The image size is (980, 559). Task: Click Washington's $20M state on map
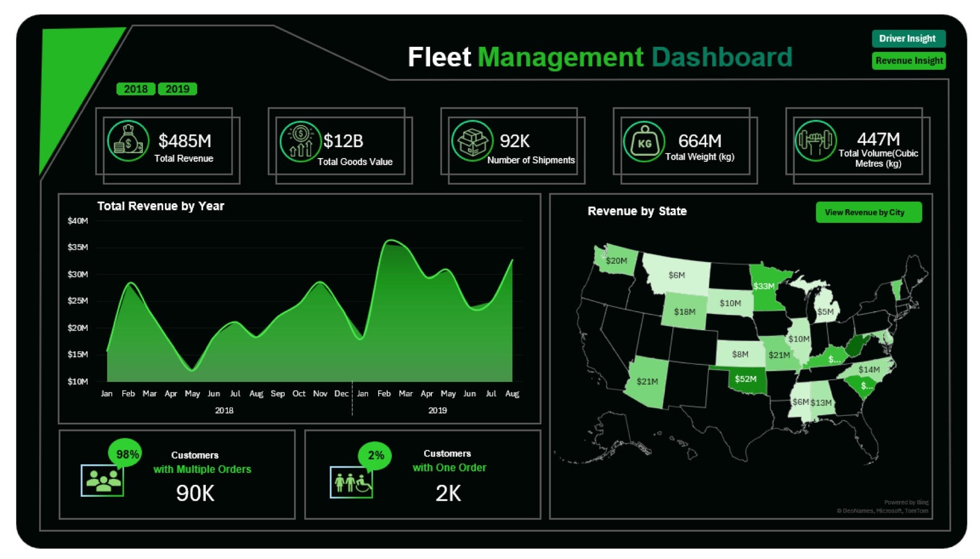pos(616,261)
